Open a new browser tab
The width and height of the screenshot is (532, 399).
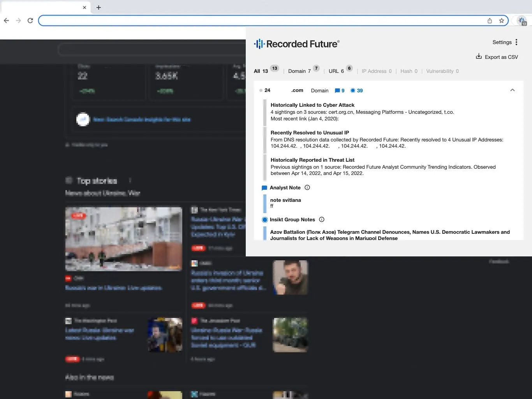point(99,7)
